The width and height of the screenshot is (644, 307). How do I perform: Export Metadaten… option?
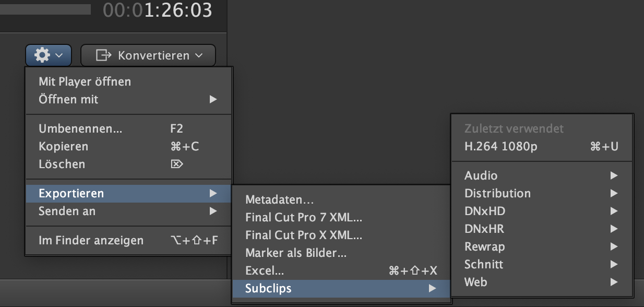pyautogui.click(x=341, y=199)
